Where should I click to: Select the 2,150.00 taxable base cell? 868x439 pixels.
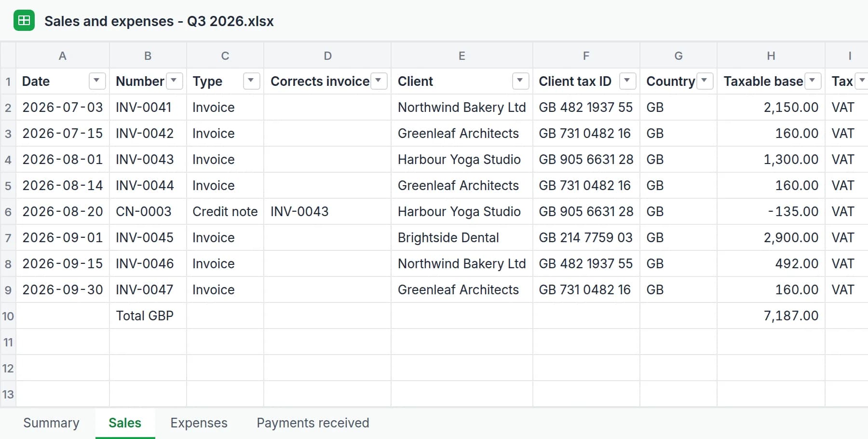coord(771,107)
